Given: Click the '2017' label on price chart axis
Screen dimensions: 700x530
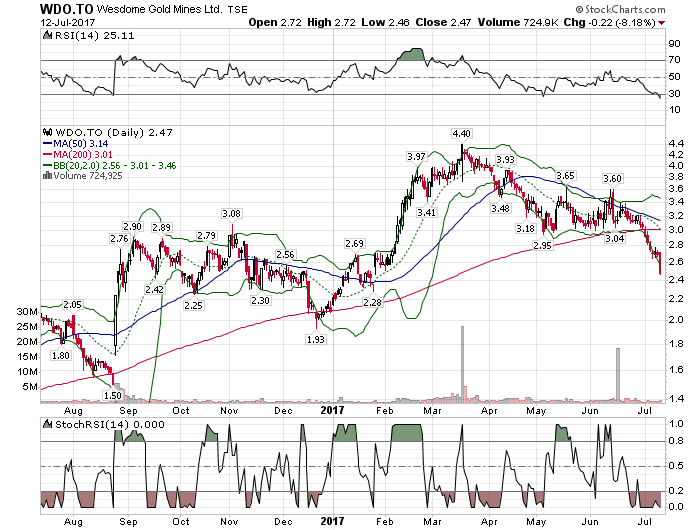Looking at the screenshot, I should point(333,410).
